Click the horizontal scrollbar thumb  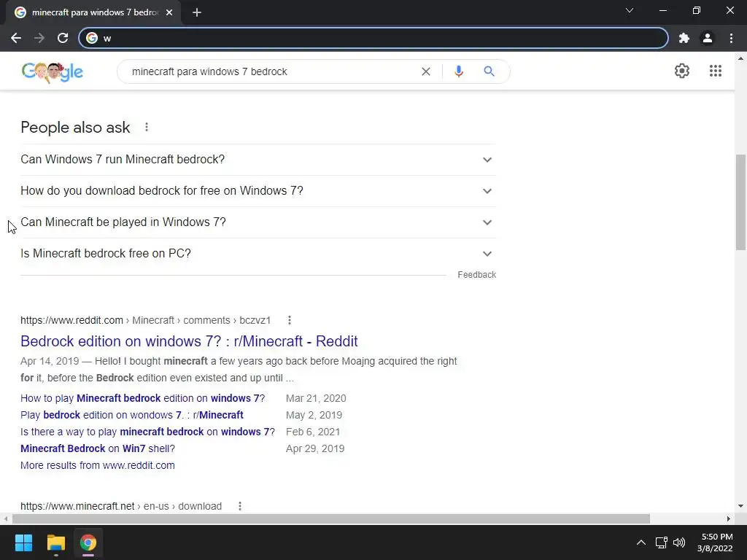[331, 518]
